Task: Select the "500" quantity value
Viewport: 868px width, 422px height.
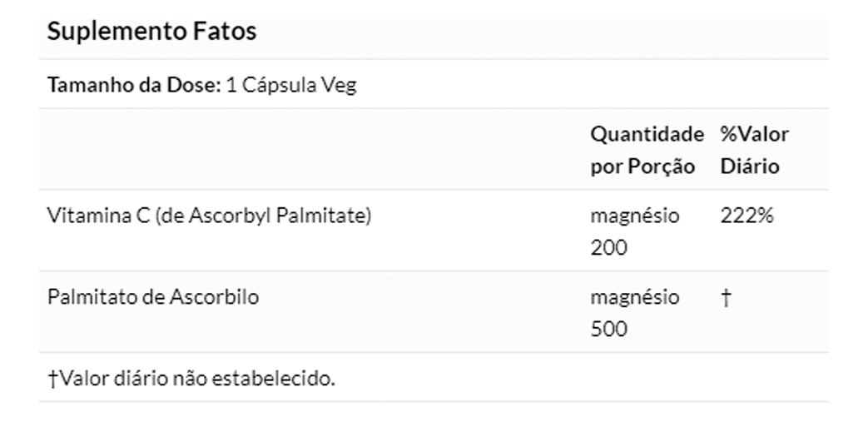Action: click(608, 330)
